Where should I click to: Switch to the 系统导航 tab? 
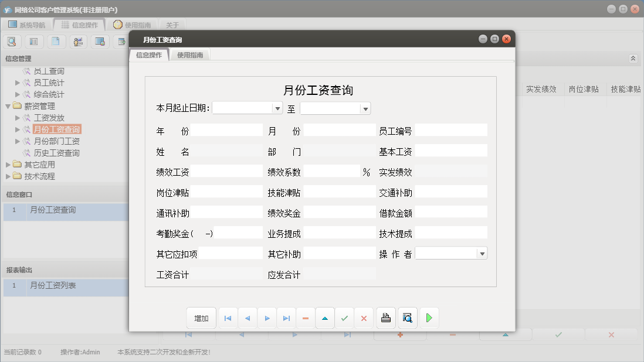click(x=29, y=25)
